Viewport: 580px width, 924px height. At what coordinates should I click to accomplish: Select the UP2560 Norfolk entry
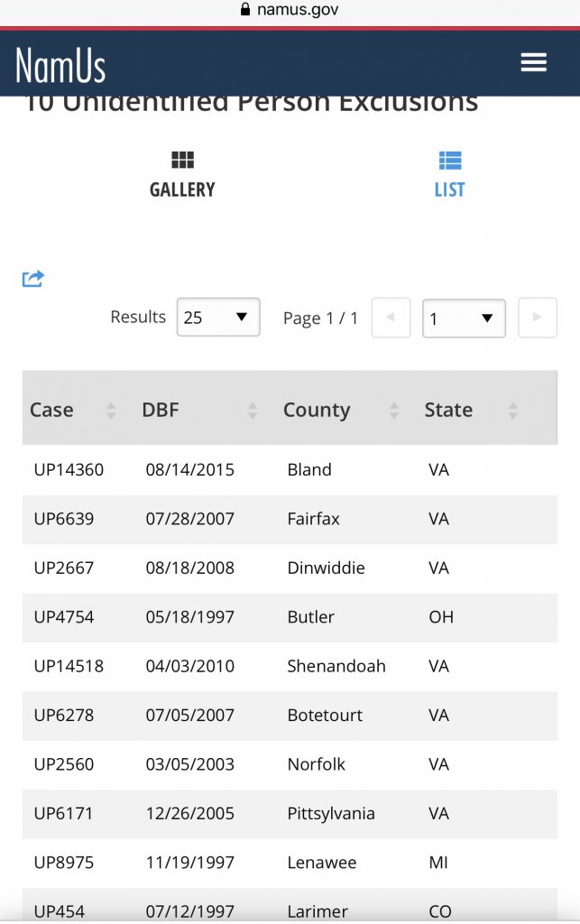coord(64,764)
